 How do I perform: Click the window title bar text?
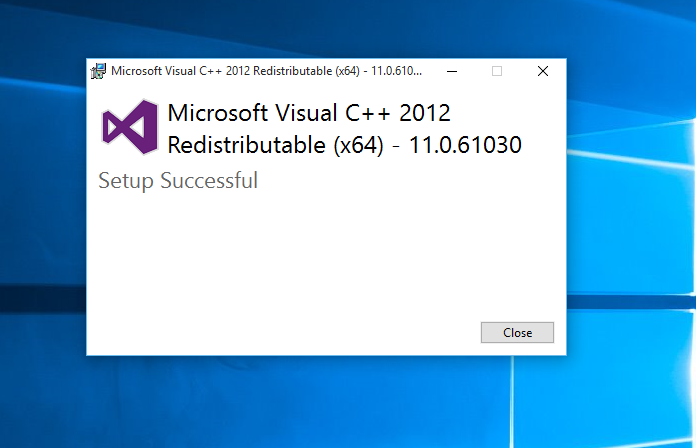[266, 71]
